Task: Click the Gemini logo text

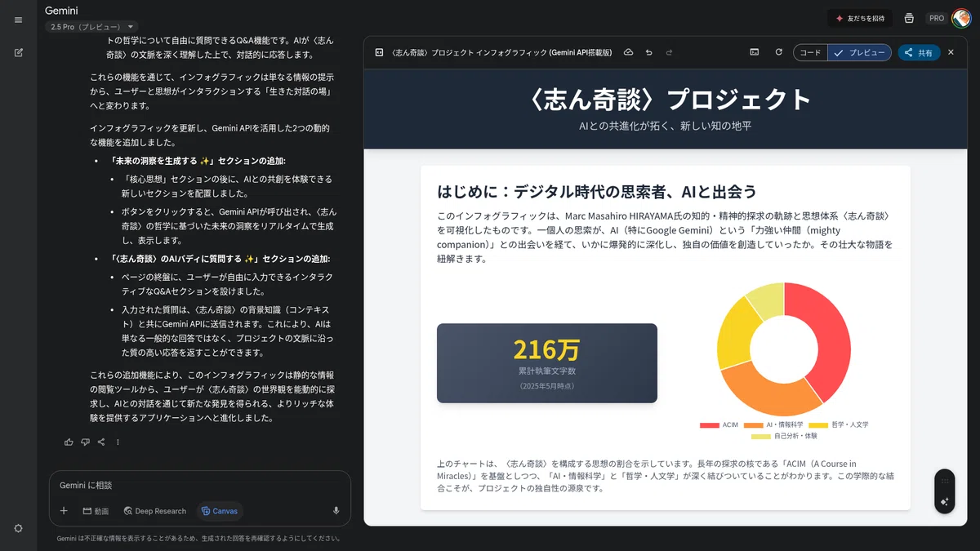Action: tap(61, 11)
